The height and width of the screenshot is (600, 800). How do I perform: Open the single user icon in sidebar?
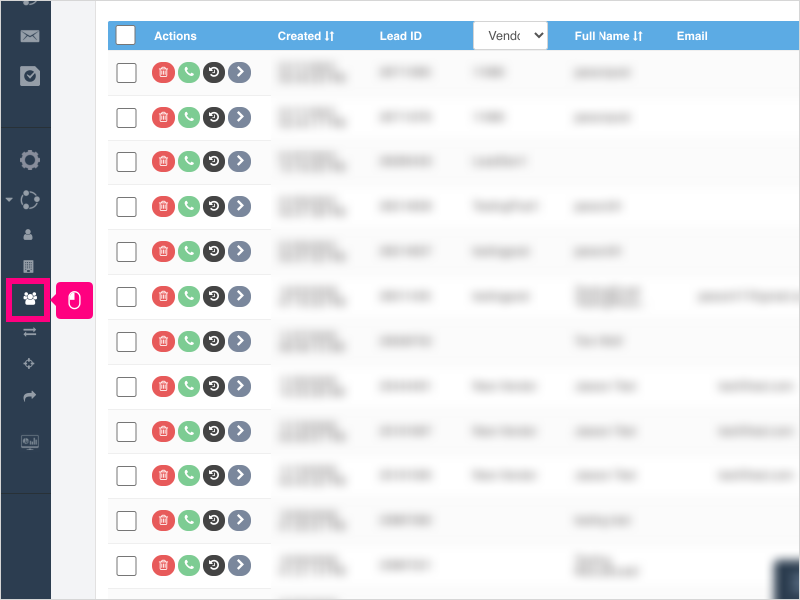click(x=28, y=235)
